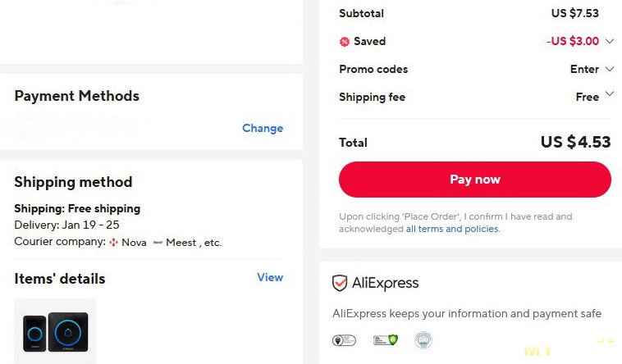Expand the Saved discount details chevron
This screenshot has width=622, height=364.
[x=609, y=41]
